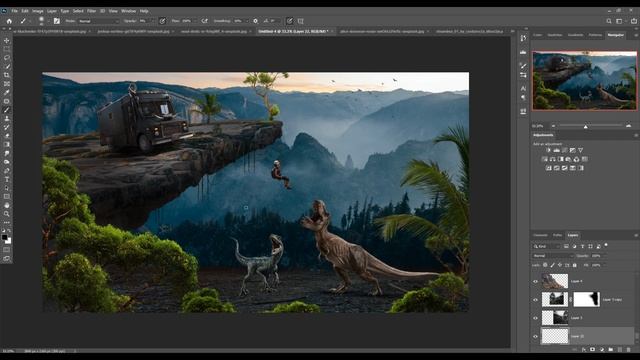Select the Crop tool
This screenshot has height=360, width=640.
[7, 75]
